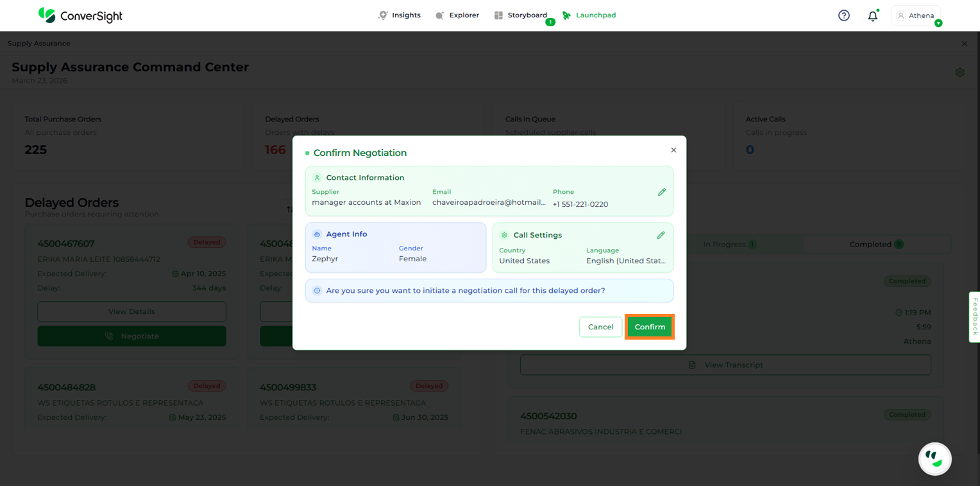This screenshot has width=980, height=486.
Task: Go to the Insights menu
Action: point(400,15)
